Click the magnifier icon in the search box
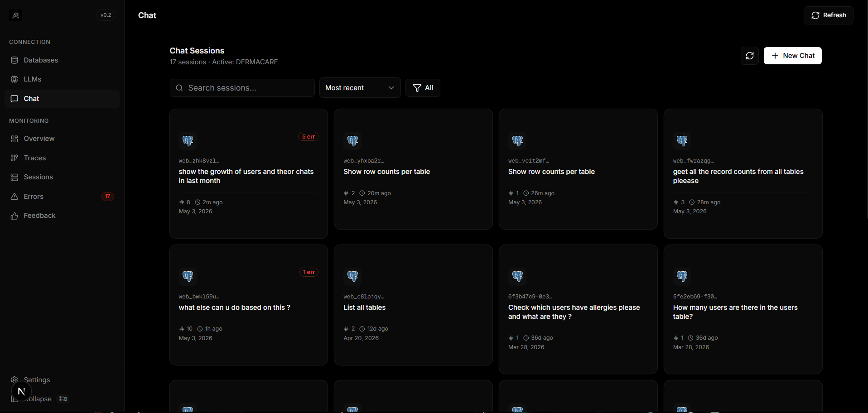Screen dimensions: 868x413 tap(179, 88)
